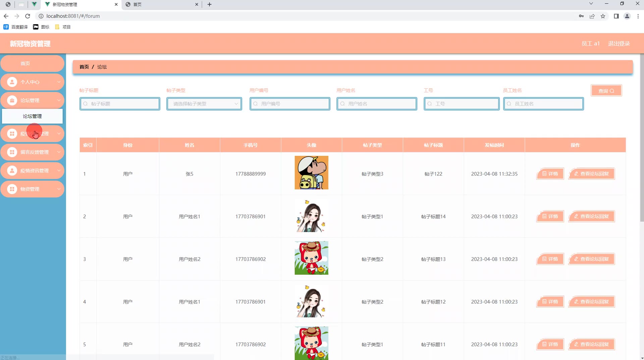Screen dimensions: 644x360
Task: Open a new browser tab
Action: (x=209, y=4)
